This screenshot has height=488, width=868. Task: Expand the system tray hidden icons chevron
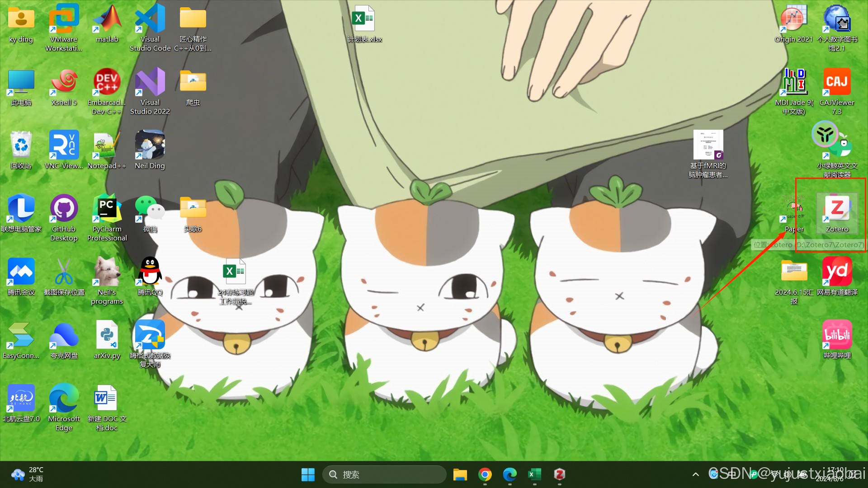click(696, 474)
